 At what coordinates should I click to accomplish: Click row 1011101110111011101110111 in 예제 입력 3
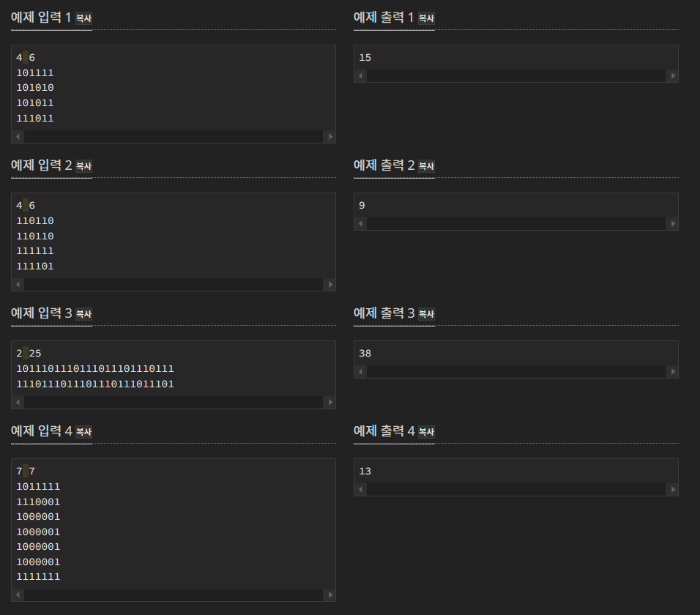click(95, 369)
